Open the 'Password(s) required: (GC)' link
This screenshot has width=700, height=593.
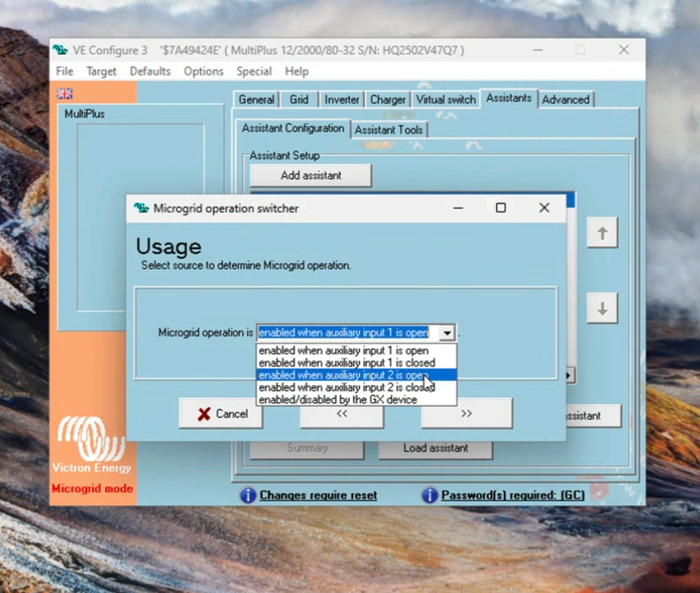(513, 495)
